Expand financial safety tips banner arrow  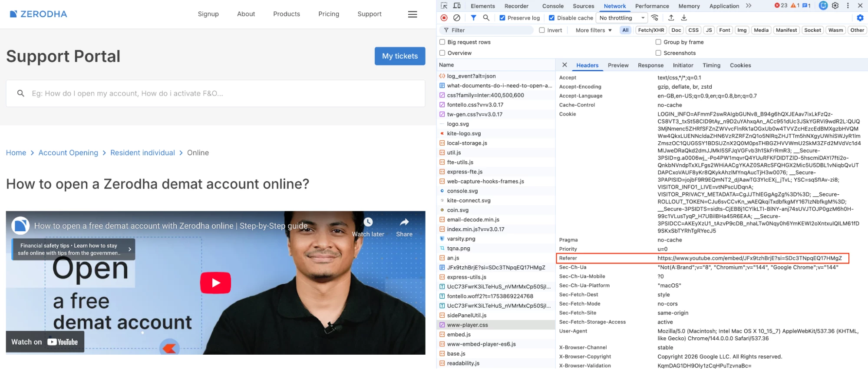tap(129, 249)
